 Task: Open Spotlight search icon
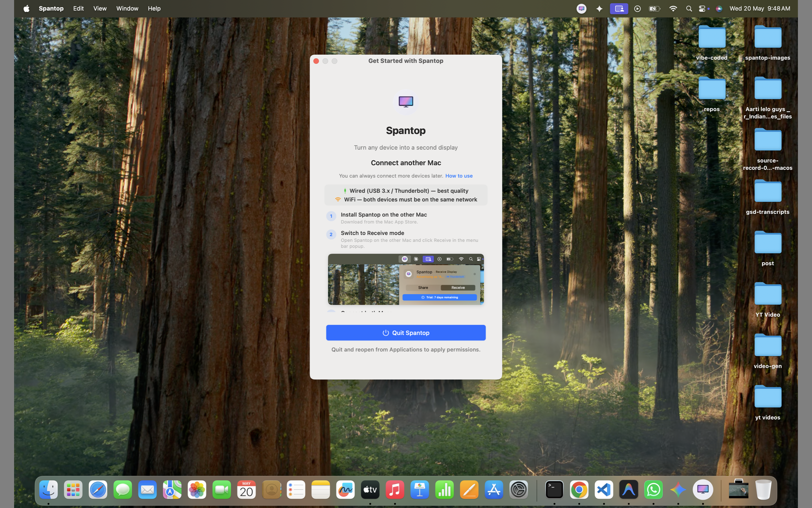pyautogui.click(x=689, y=8)
